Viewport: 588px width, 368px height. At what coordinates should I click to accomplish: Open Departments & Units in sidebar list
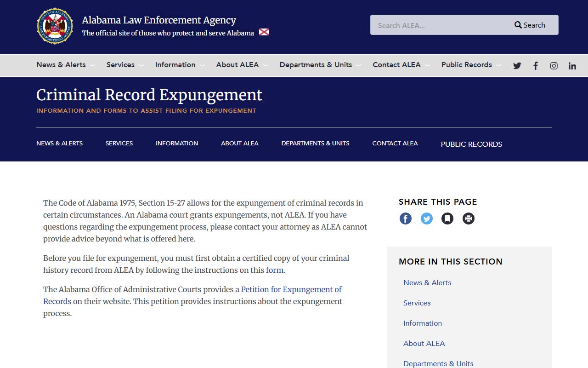click(438, 363)
